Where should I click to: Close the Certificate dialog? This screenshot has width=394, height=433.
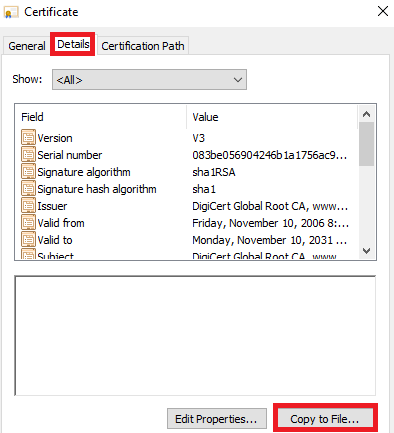pos(383,12)
